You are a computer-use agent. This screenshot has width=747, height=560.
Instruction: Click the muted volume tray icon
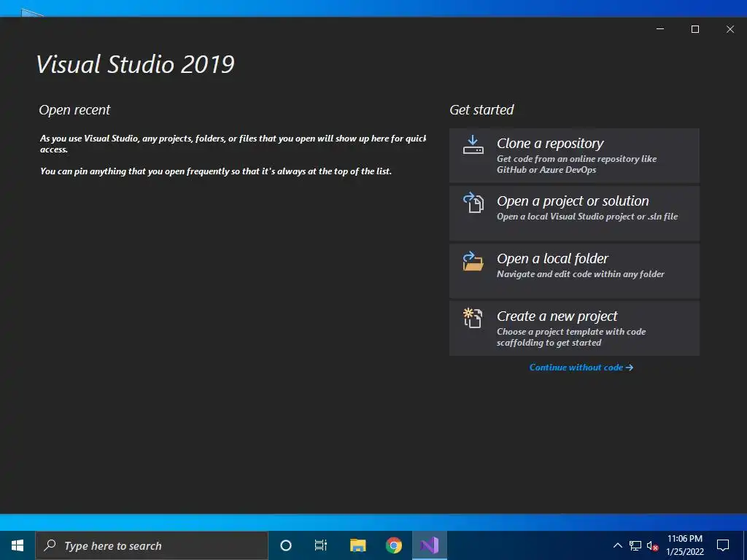652,546
